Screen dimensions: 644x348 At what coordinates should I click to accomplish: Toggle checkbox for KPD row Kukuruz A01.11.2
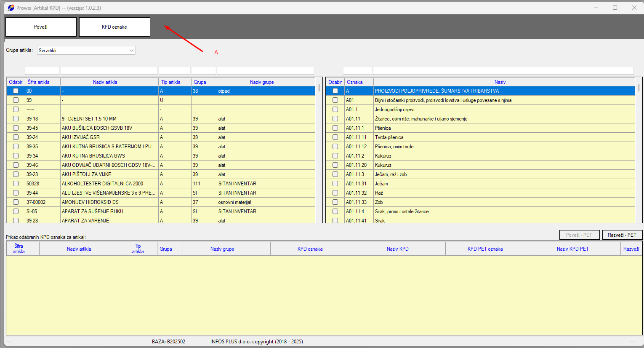[335, 156]
